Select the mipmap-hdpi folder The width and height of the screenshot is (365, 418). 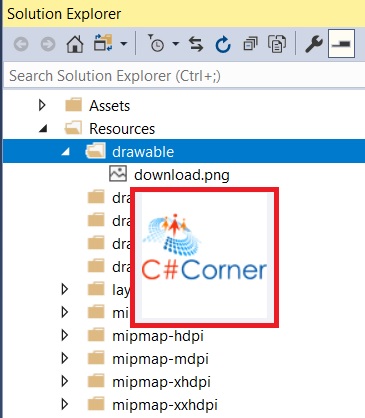pos(158,336)
